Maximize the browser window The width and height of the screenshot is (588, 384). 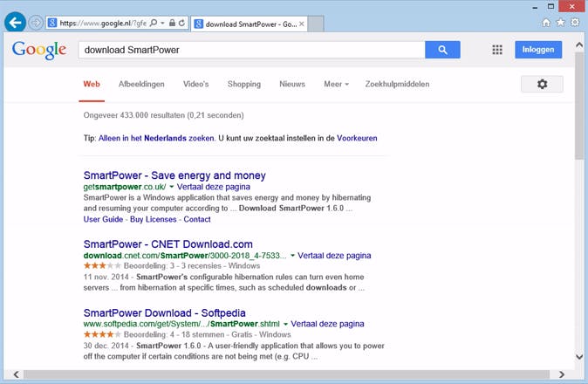point(550,6)
